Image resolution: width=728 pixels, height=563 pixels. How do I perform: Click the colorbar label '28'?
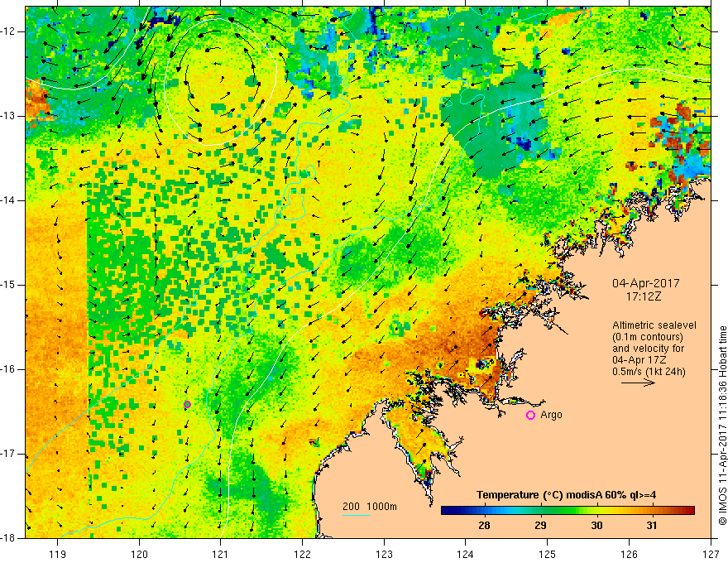coord(484,526)
